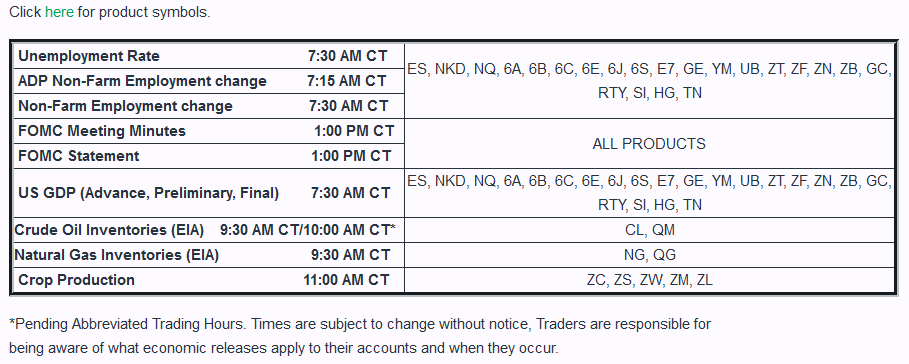This screenshot has height=364, width=909.
Task: Select the NG, QG symbols cell
Action: [x=649, y=255]
